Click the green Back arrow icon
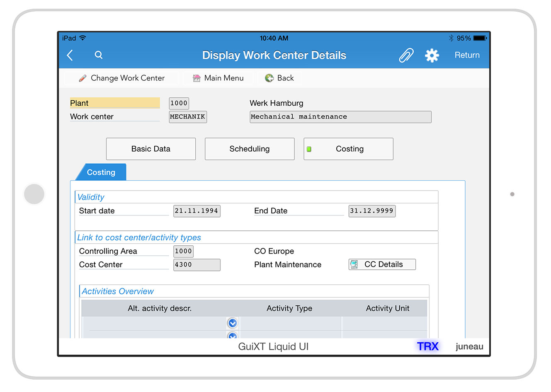 (x=269, y=78)
